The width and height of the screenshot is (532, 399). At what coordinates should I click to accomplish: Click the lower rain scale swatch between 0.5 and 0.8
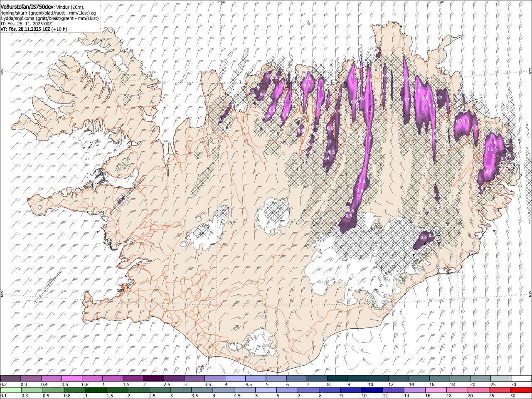click(53, 390)
